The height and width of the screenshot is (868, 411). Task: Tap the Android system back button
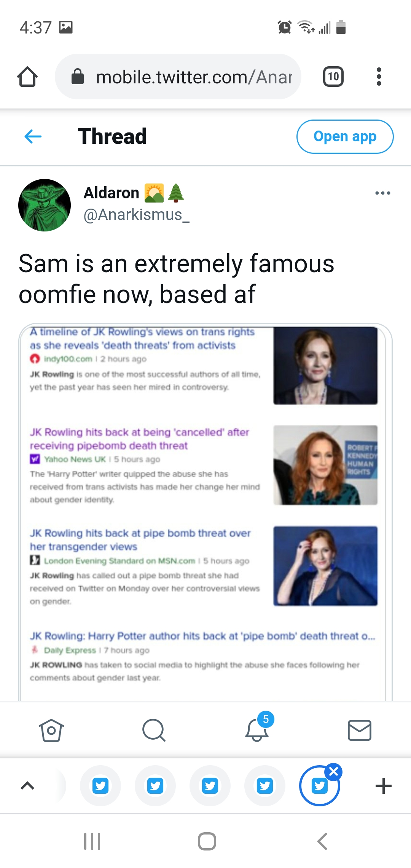[322, 841]
